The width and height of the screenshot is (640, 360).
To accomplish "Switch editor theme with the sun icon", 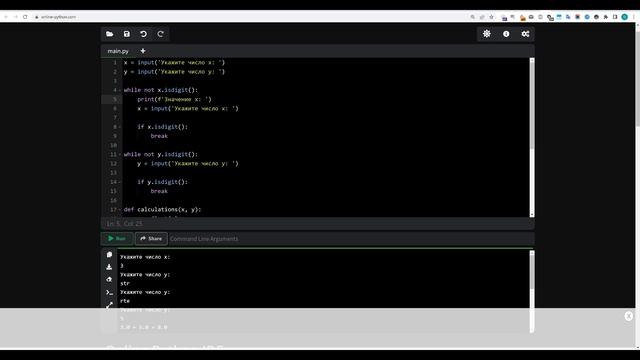I will click(487, 34).
